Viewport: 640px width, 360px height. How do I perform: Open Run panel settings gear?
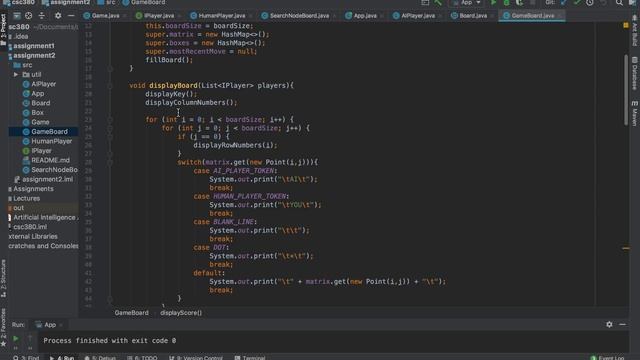609,324
